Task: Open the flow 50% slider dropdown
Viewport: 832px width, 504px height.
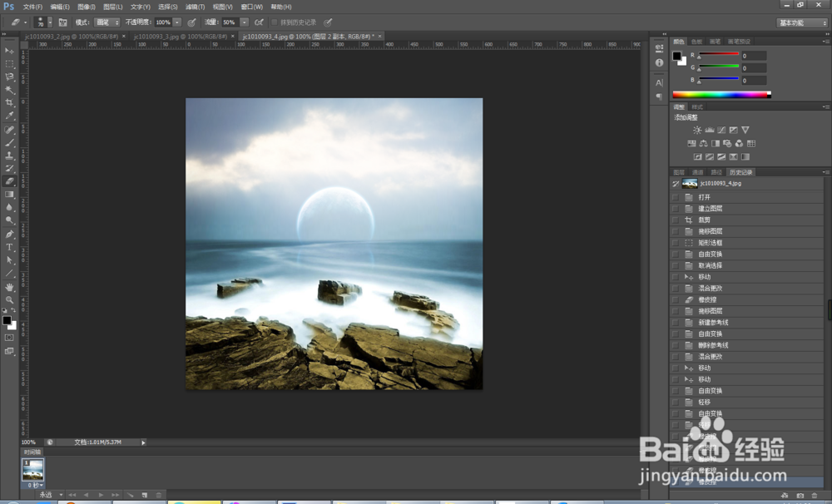Action: 244,22
